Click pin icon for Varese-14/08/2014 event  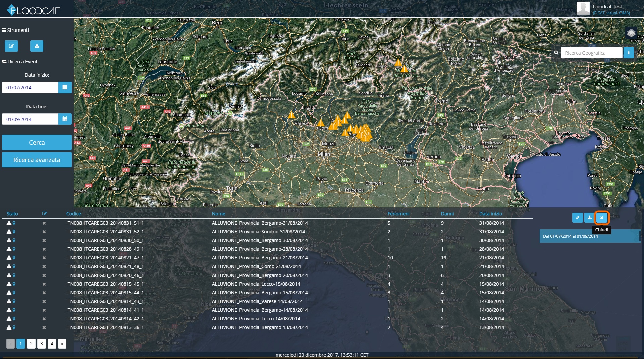[14, 301]
